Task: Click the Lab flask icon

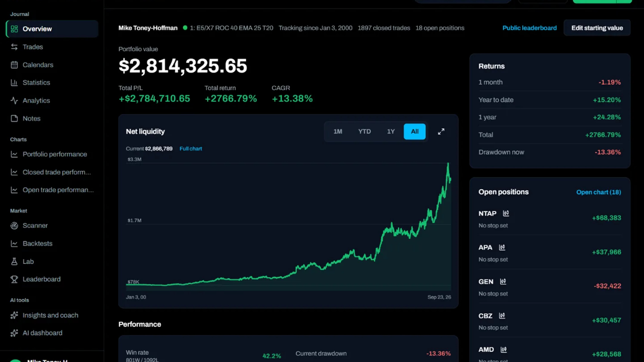Action: click(x=14, y=261)
